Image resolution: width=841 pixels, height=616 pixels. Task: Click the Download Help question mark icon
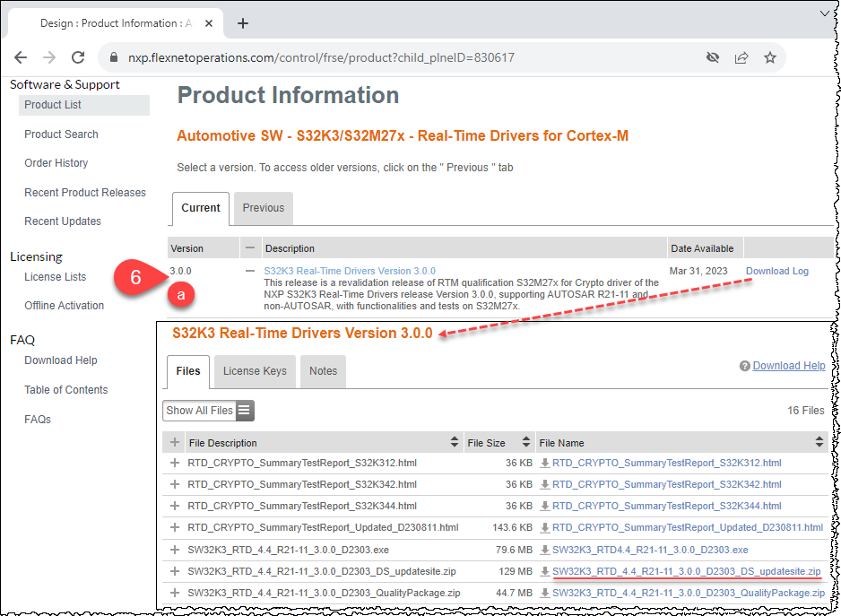(x=744, y=366)
